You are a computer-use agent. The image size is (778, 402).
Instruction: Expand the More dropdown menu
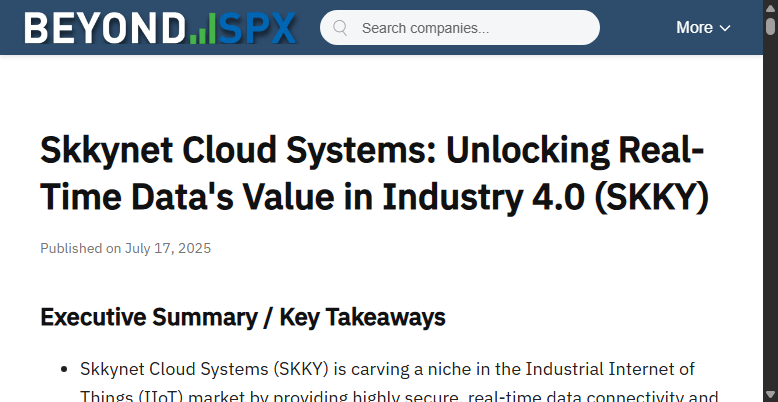(x=703, y=28)
